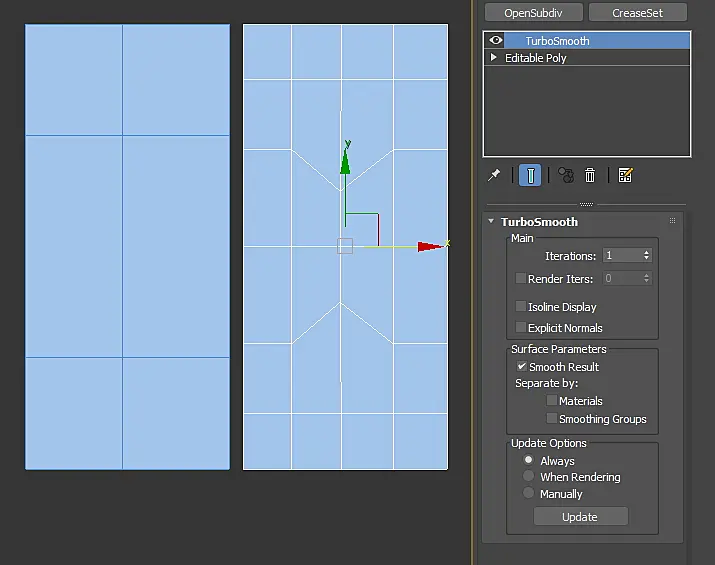The image size is (715, 565).
Task: Uncheck Smooth Result checkbox
Action: 521,366
